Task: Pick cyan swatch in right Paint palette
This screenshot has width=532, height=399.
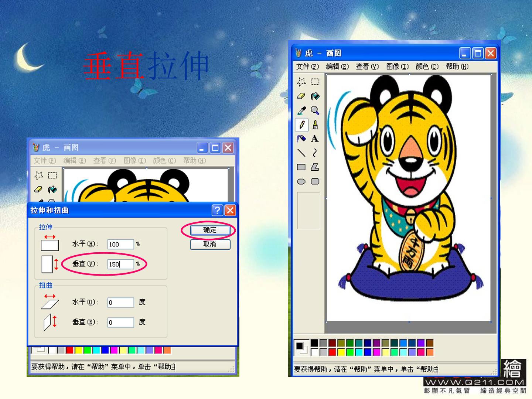Action: 359,352
